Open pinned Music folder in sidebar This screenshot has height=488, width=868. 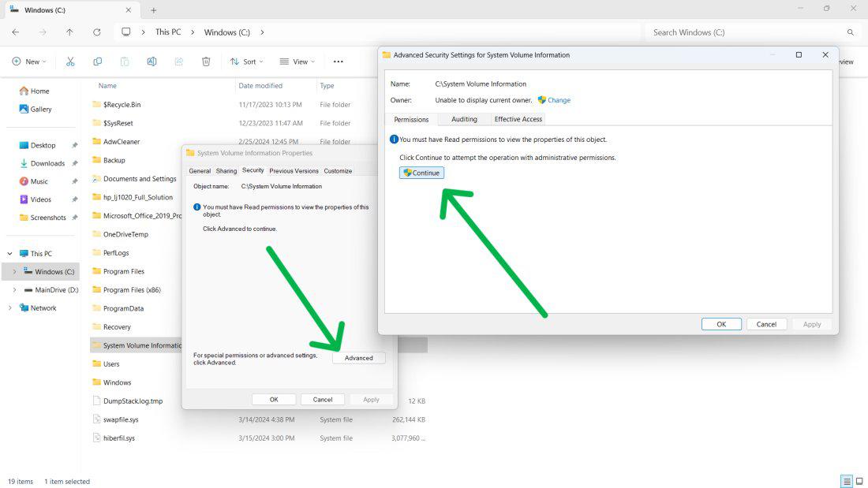(x=34, y=181)
